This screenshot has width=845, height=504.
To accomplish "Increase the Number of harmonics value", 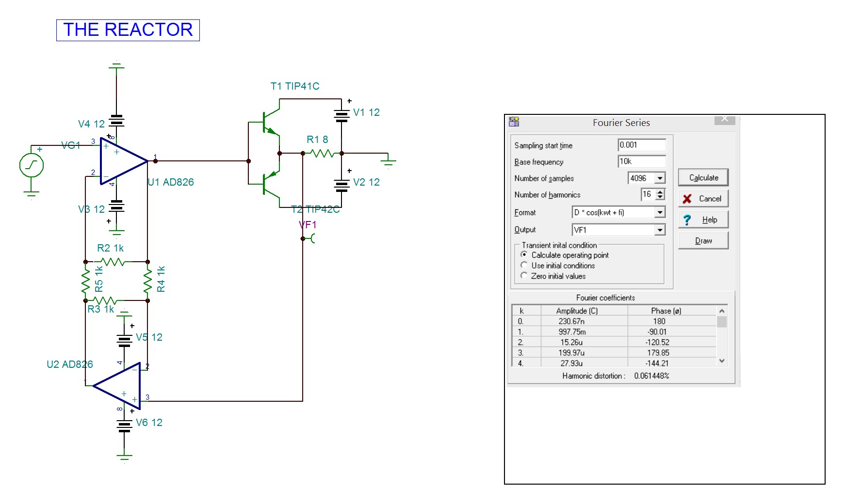I will [660, 192].
